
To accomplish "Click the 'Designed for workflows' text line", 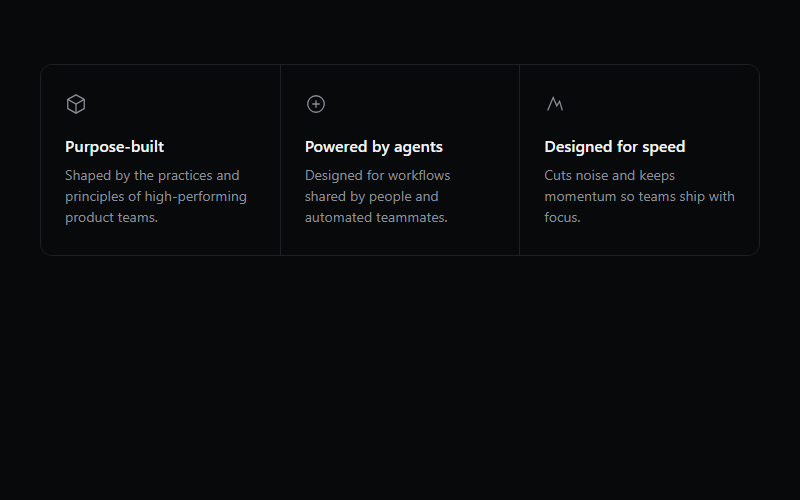I will tap(378, 176).
